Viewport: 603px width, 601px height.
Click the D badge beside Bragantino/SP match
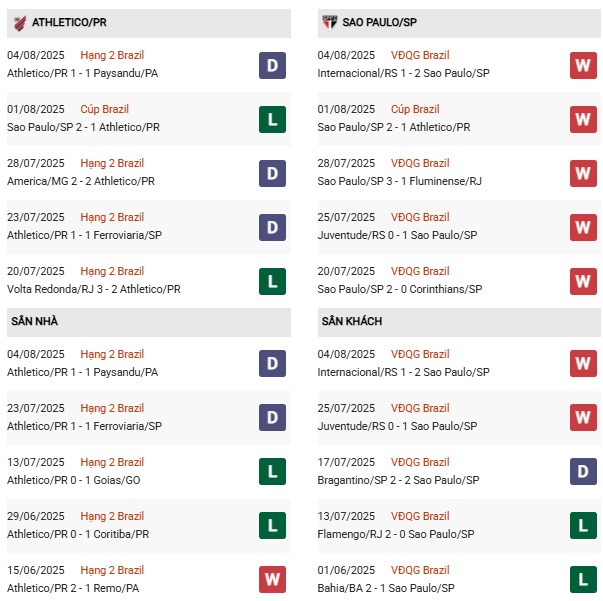[x=584, y=472]
